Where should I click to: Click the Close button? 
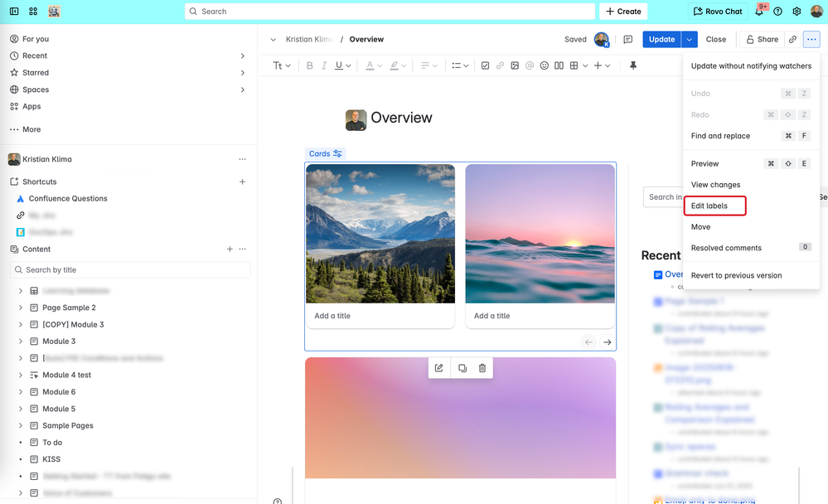tap(715, 39)
